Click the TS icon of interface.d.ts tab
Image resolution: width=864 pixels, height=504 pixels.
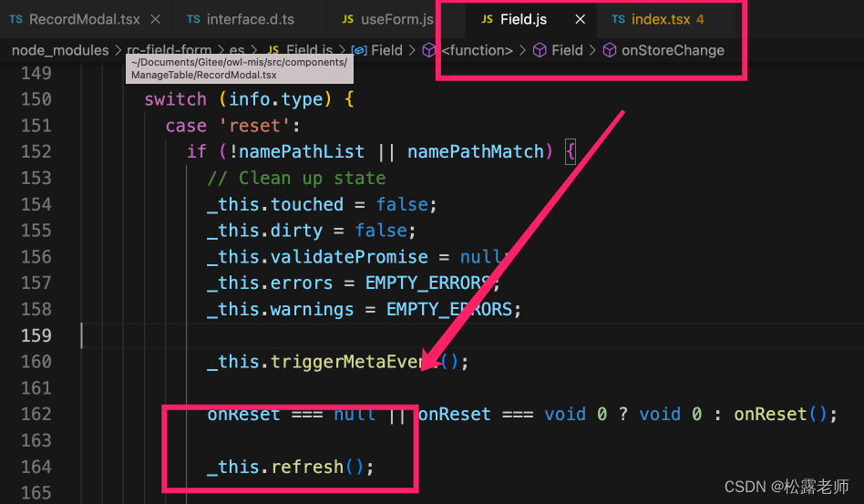tap(193, 19)
